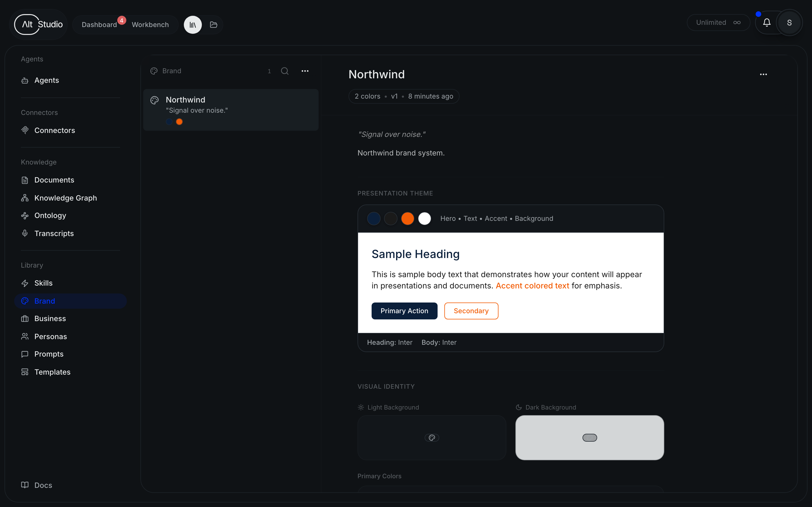Open Brand list more options menu
812x507 pixels.
[305, 71]
